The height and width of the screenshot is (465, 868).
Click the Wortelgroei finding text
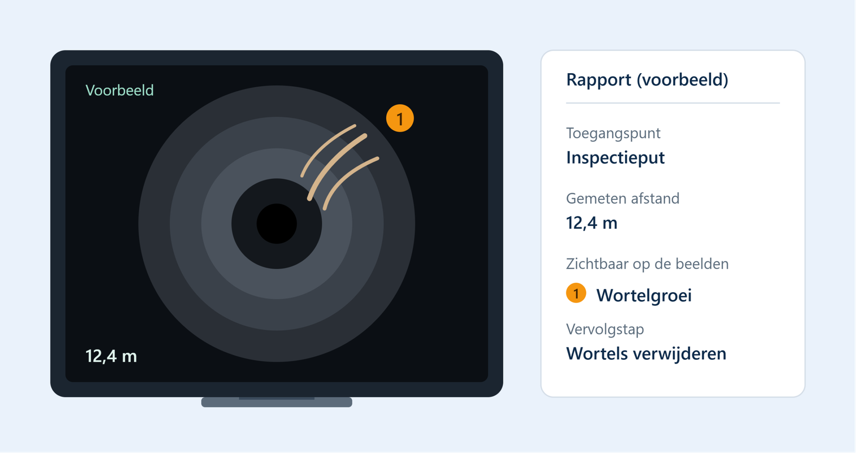coord(644,295)
